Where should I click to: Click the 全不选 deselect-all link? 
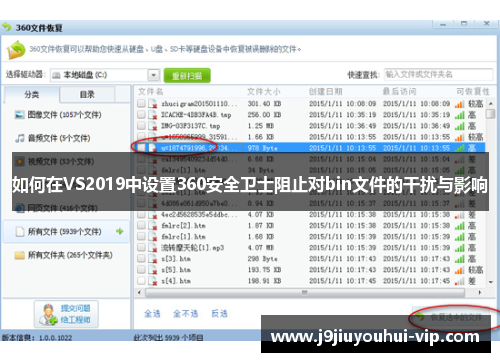point(186,313)
